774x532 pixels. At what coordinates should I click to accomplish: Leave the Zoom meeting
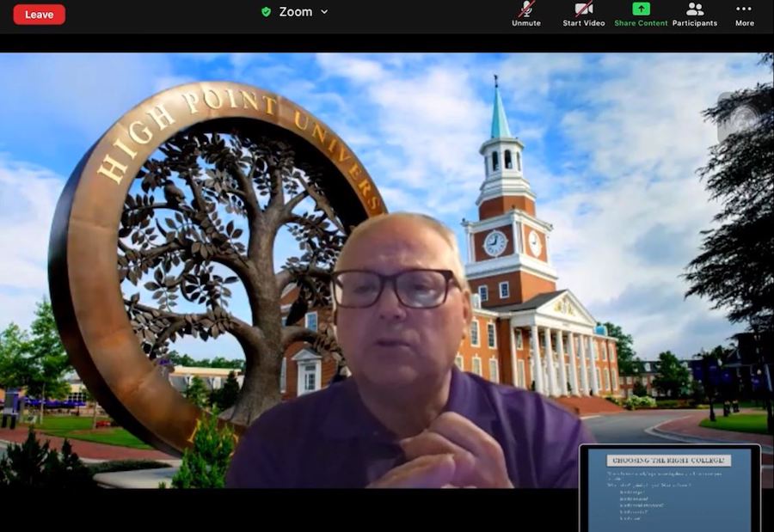click(39, 15)
